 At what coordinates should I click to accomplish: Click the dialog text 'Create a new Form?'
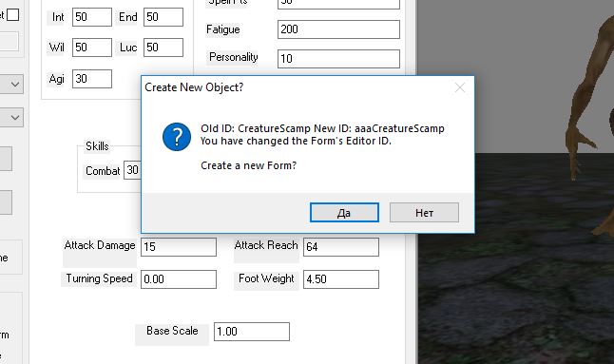[x=249, y=165]
